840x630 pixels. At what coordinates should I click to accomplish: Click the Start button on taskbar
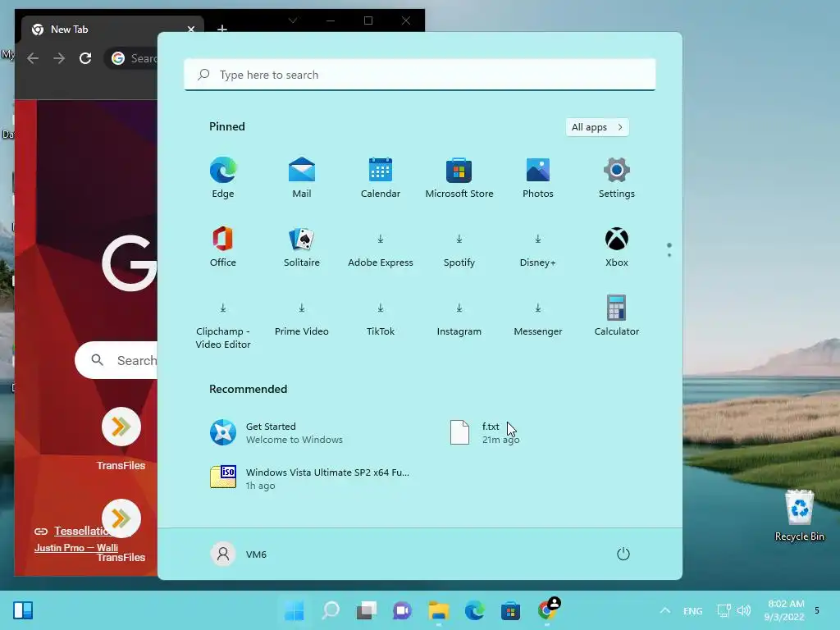[294, 610]
